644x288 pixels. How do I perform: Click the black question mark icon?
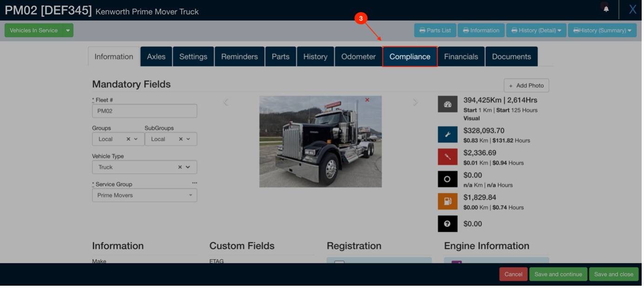pyautogui.click(x=447, y=224)
